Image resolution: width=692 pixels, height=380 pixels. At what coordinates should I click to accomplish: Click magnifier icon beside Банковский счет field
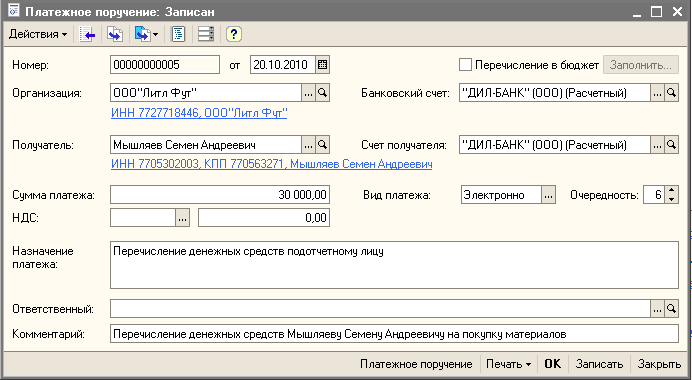coord(671,93)
